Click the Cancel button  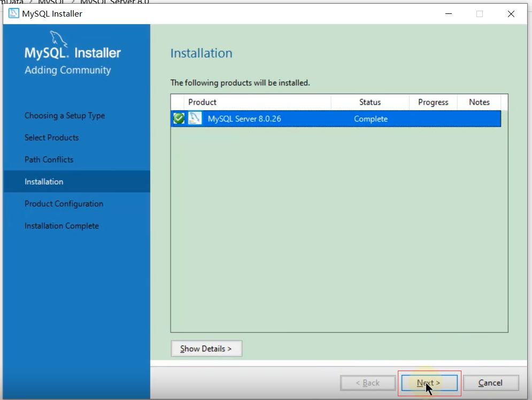(x=490, y=383)
